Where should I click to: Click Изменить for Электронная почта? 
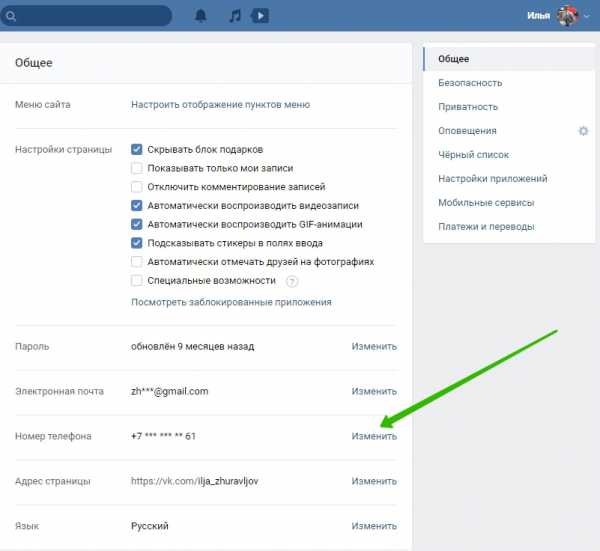coord(374,391)
